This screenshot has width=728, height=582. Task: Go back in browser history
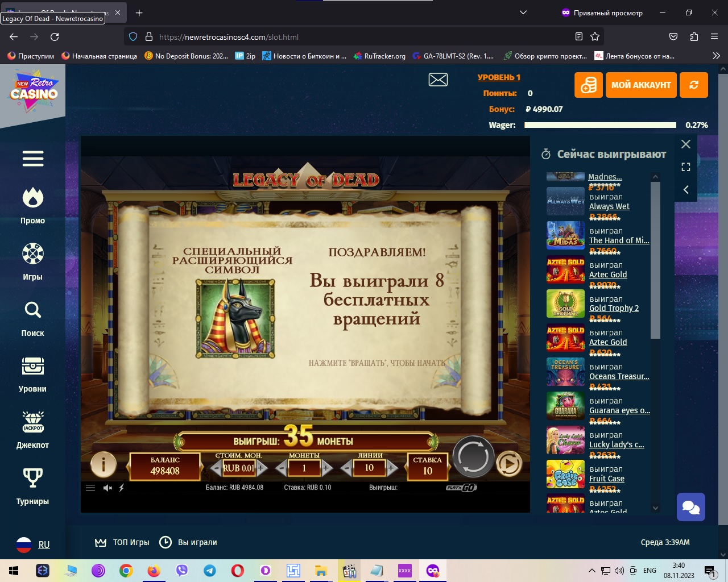click(x=14, y=37)
